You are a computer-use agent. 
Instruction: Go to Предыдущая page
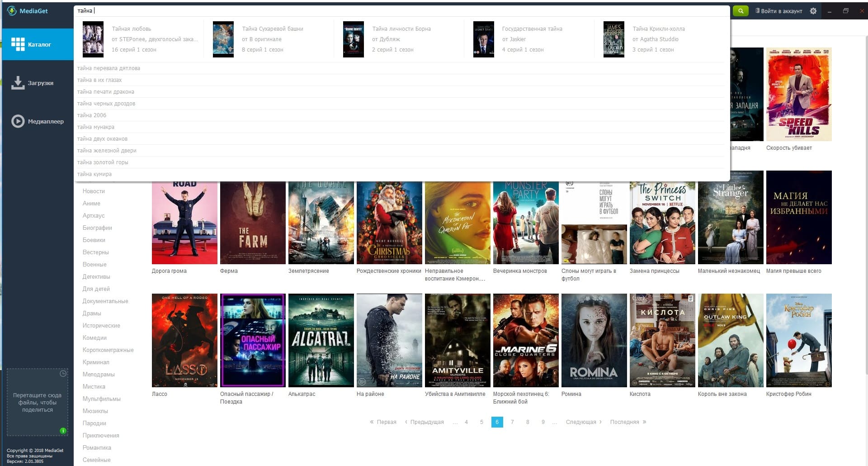tap(424, 422)
